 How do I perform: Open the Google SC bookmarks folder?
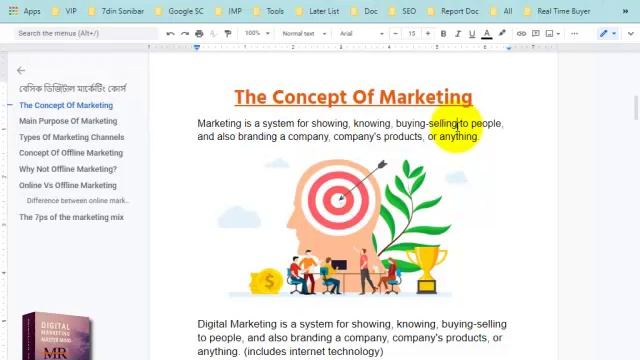point(179,11)
